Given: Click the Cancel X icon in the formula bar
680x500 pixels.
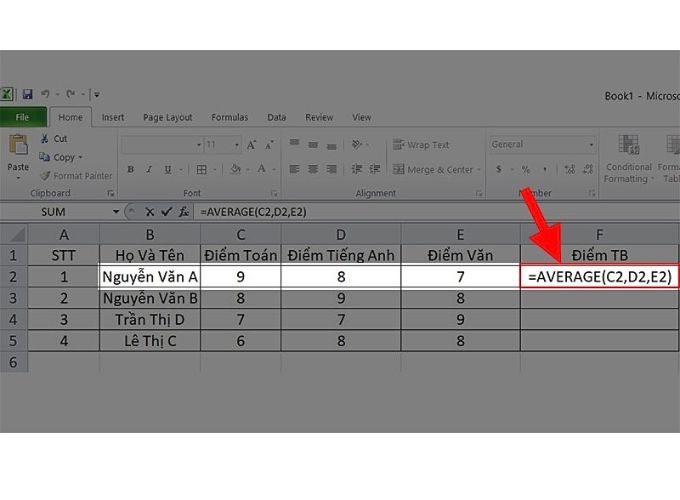Looking at the screenshot, I should point(150,212).
